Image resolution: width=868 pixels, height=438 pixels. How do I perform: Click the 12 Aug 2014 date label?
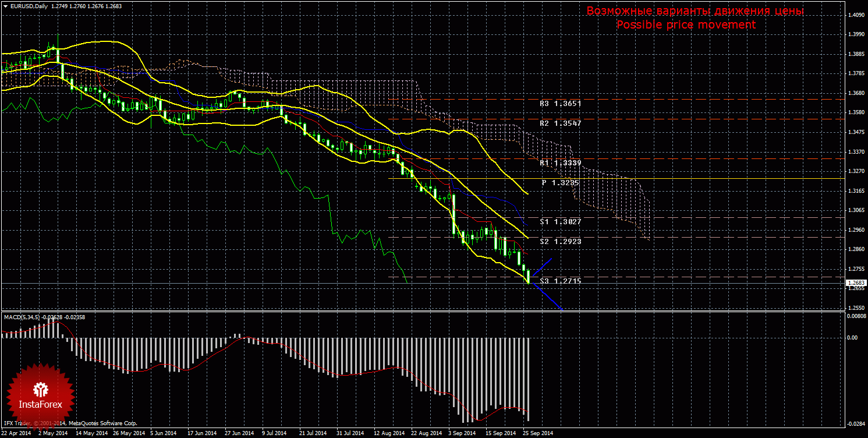point(389,433)
